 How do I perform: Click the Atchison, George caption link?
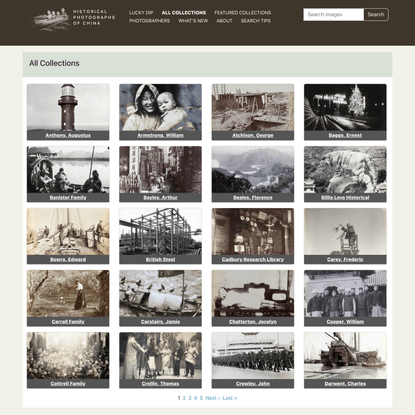(x=253, y=135)
